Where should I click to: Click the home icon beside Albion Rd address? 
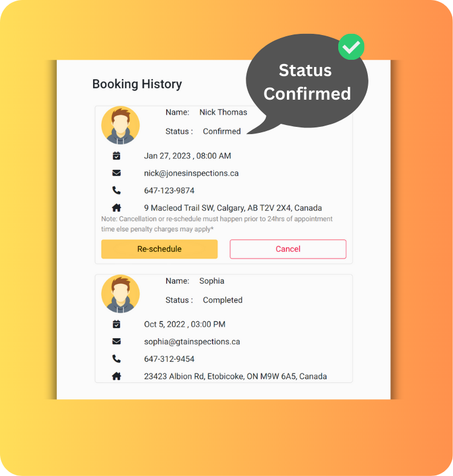click(117, 376)
